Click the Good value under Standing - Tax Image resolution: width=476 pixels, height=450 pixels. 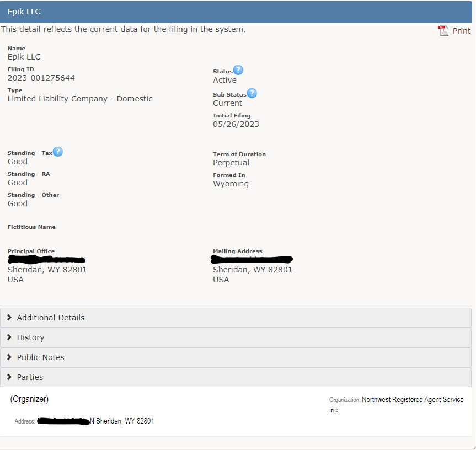point(17,162)
